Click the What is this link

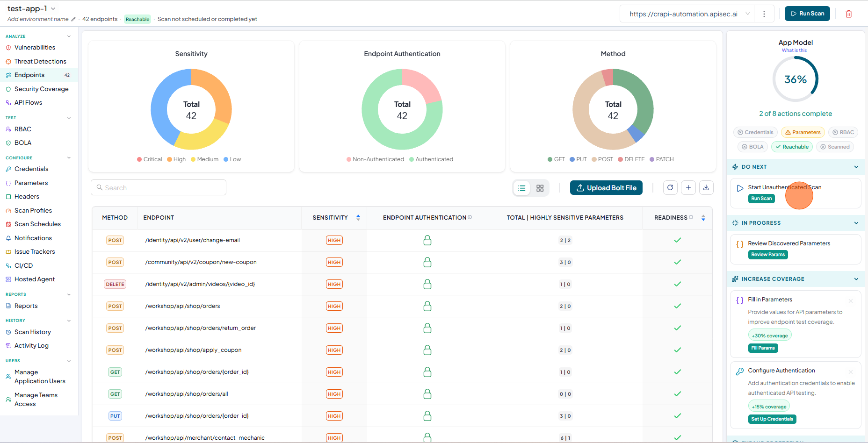tap(794, 50)
